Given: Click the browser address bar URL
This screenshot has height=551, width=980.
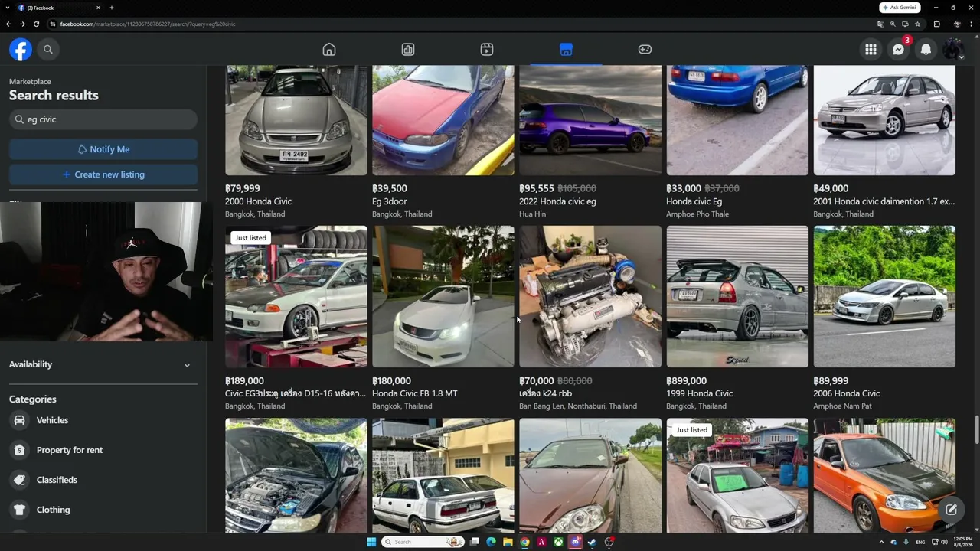Looking at the screenshot, I should pos(148,24).
